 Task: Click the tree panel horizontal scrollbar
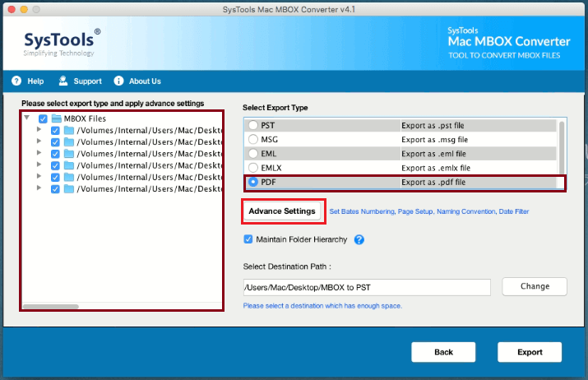(x=51, y=307)
